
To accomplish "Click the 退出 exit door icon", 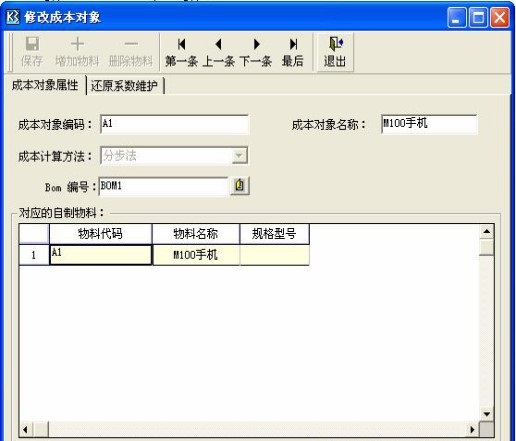I will (x=336, y=43).
